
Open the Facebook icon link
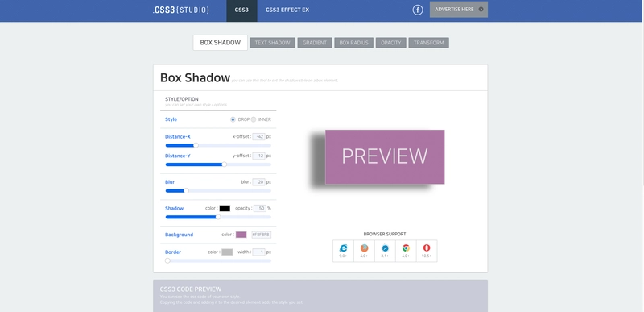(418, 10)
